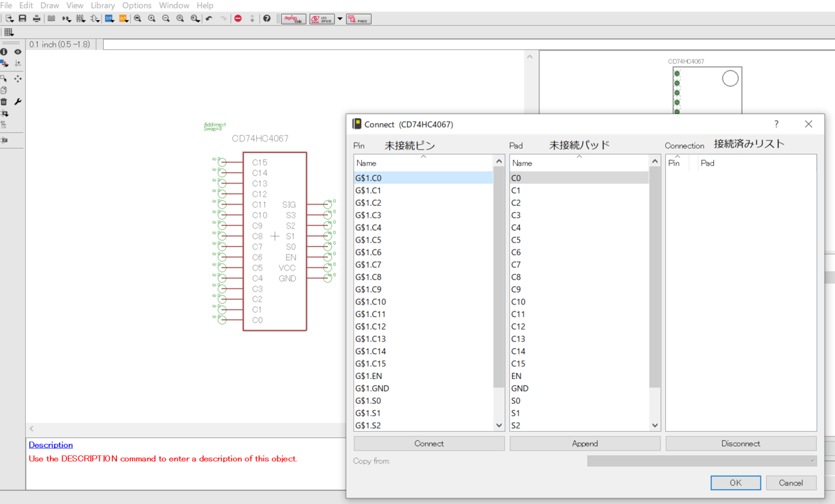The image size is (835, 504).
Task: Click the Symbol editor toolbar icon
Action: (95, 19)
